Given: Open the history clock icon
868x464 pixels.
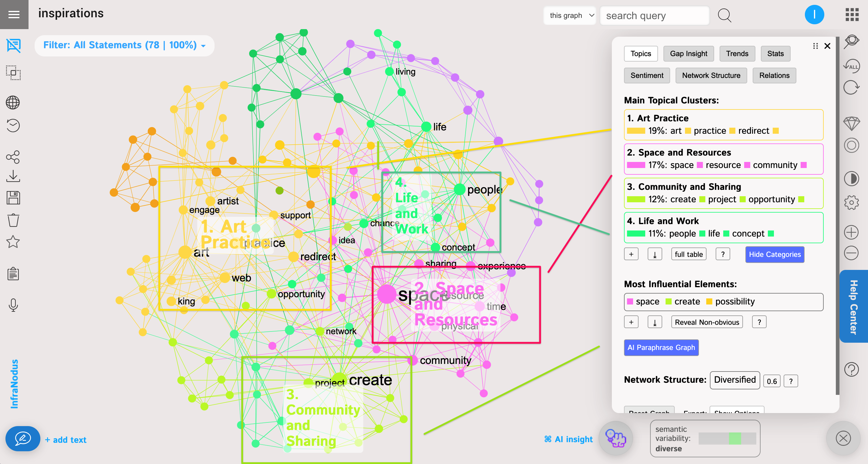Looking at the screenshot, I should point(13,126).
